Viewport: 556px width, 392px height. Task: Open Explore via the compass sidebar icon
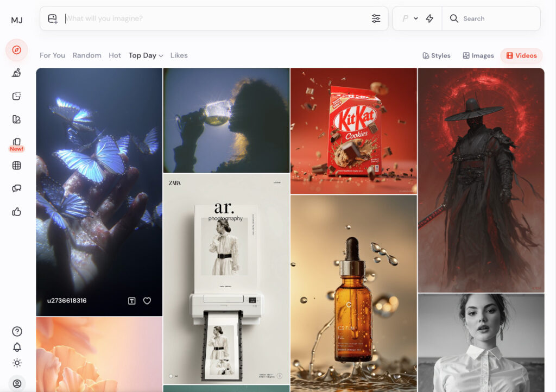17,50
